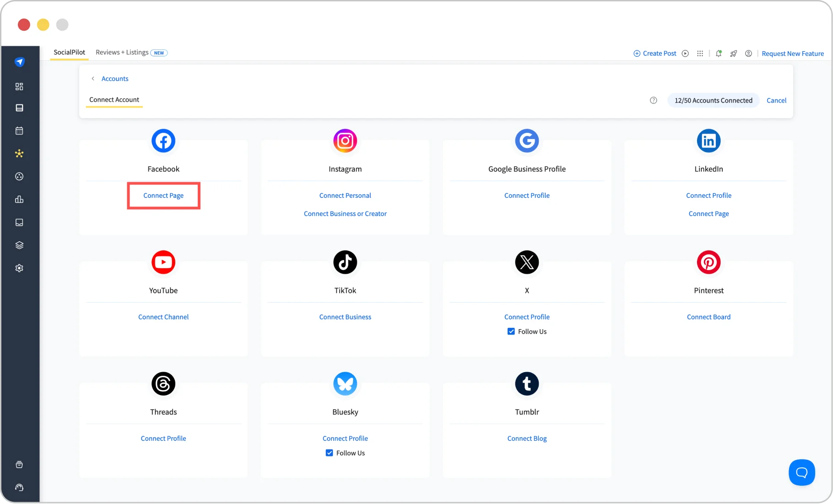Open the Calendar from the sidebar
The width and height of the screenshot is (833, 504).
pyautogui.click(x=19, y=130)
